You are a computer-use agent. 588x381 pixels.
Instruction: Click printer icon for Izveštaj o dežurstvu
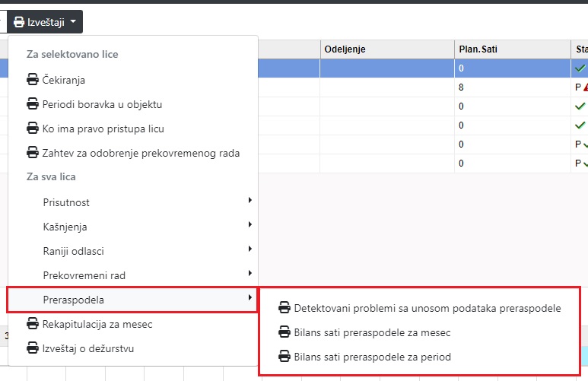pos(33,348)
